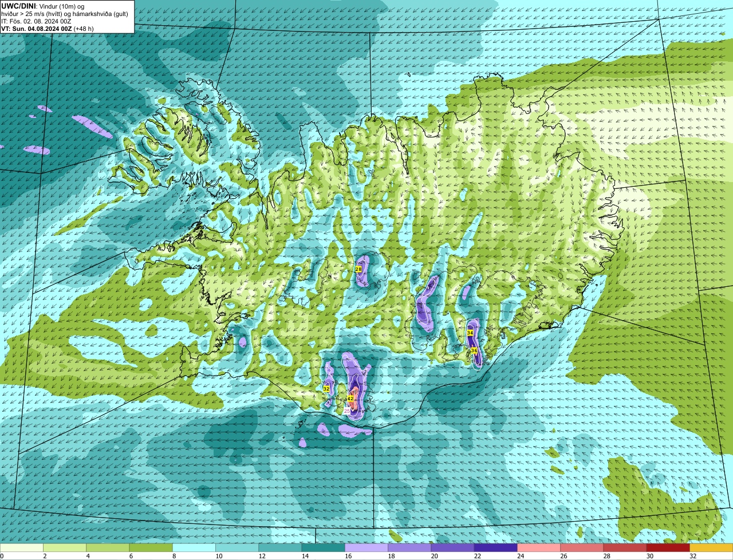Image resolution: width=733 pixels, height=560 pixels.
Task: Select the 'VT: Sun. 04.08.2024 00Z' valid time
Action: (36, 29)
